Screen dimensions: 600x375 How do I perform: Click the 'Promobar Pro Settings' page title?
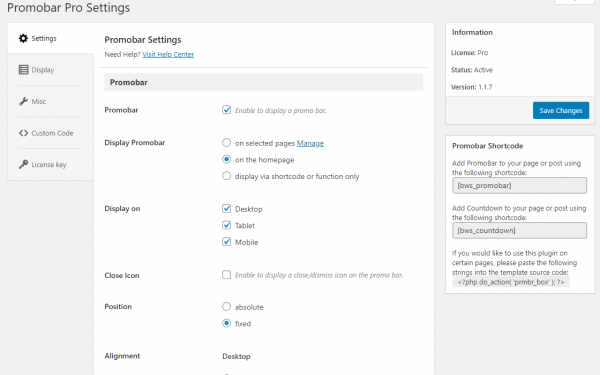68,8
